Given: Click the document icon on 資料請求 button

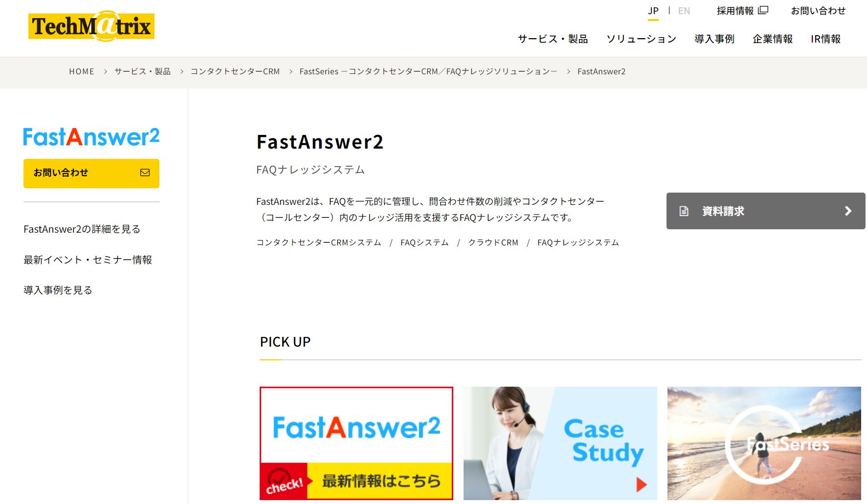Looking at the screenshot, I should click(684, 211).
